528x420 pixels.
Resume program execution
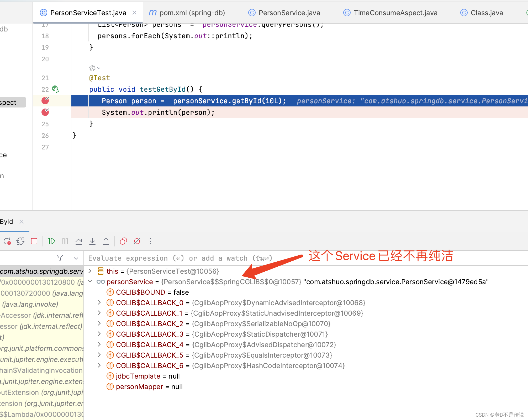(x=51, y=241)
